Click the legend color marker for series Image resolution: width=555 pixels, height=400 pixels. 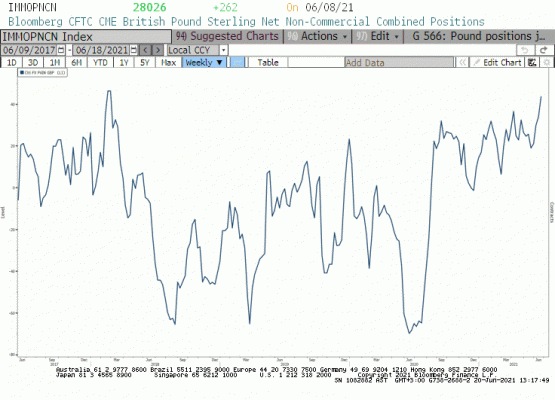pos(22,73)
